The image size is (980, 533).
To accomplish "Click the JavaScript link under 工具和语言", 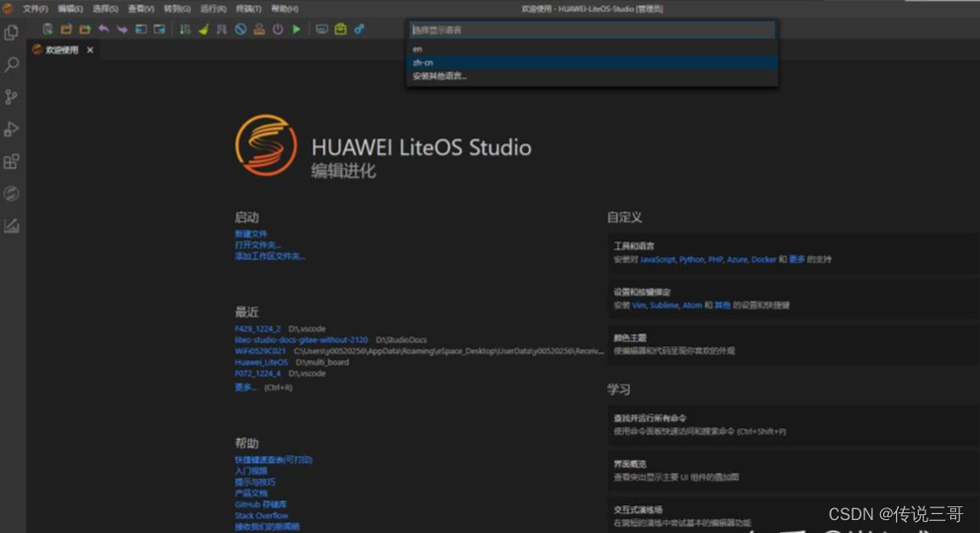I will (658, 259).
